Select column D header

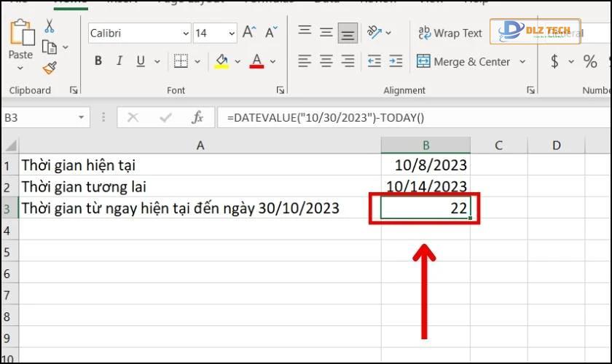click(556, 146)
